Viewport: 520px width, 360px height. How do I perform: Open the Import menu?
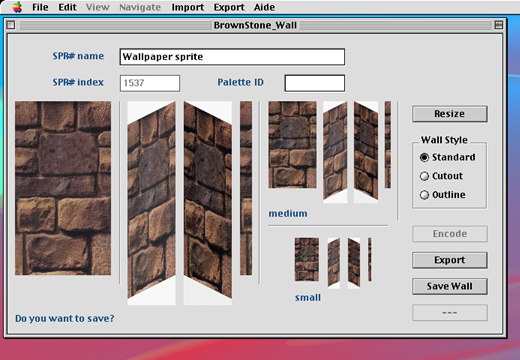(188, 7)
